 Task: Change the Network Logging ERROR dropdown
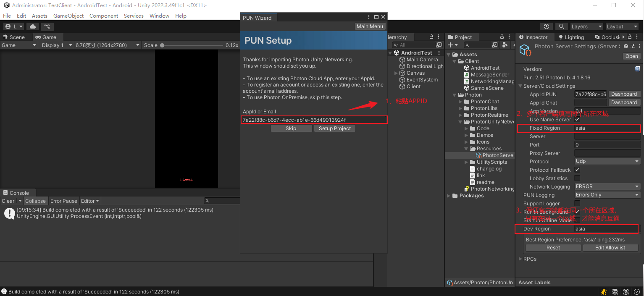point(607,186)
